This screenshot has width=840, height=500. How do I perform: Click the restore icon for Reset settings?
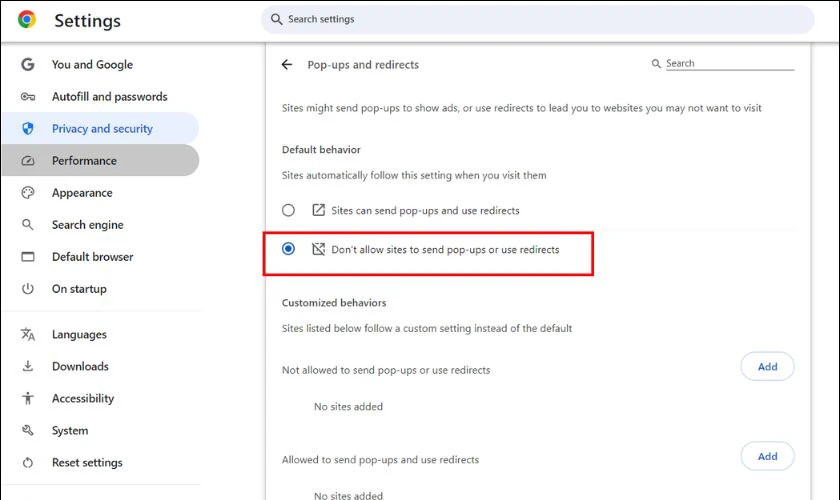point(28,462)
